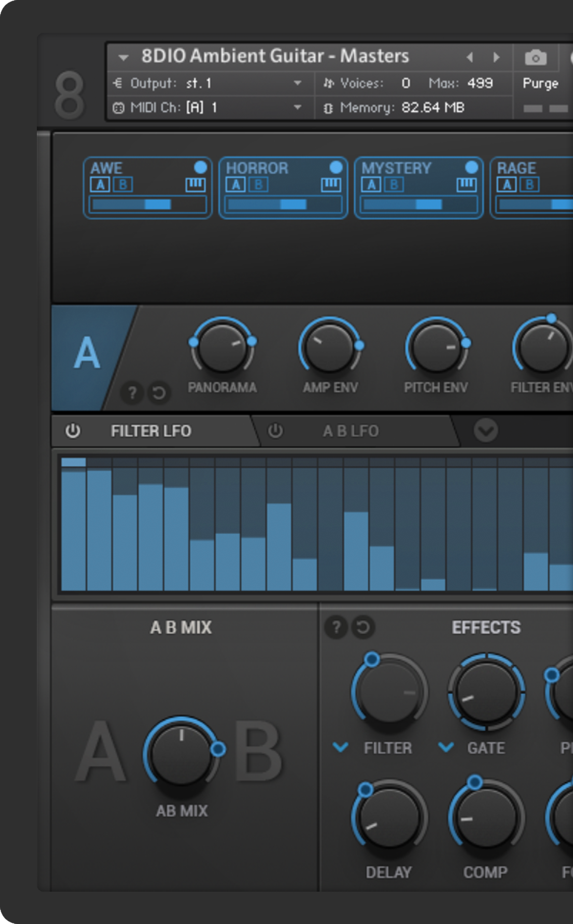The image size is (573, 924).
Task: Toggle the FILTER LFO power button
Action: [x=73, y=431]
